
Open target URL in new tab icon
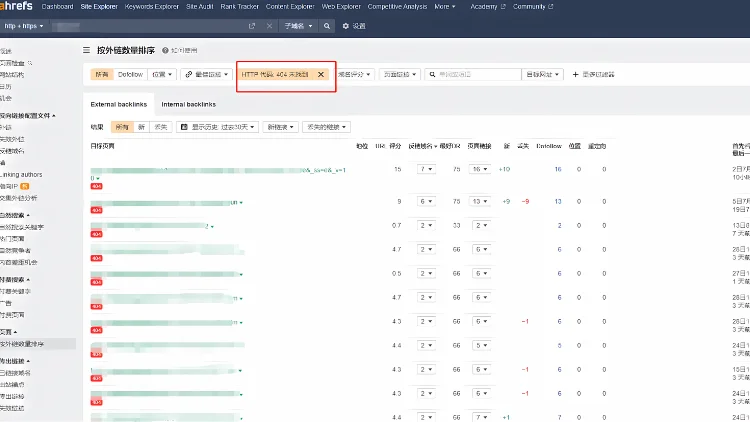(252, 26)
